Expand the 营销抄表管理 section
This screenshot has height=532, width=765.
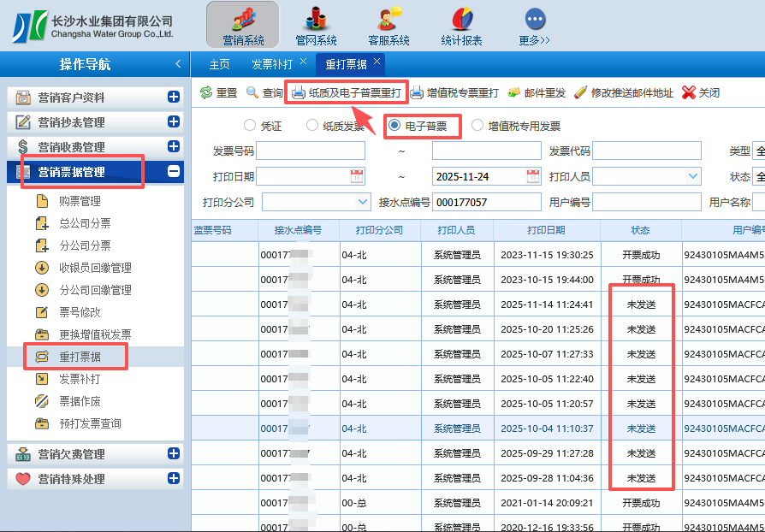(174, 121)
